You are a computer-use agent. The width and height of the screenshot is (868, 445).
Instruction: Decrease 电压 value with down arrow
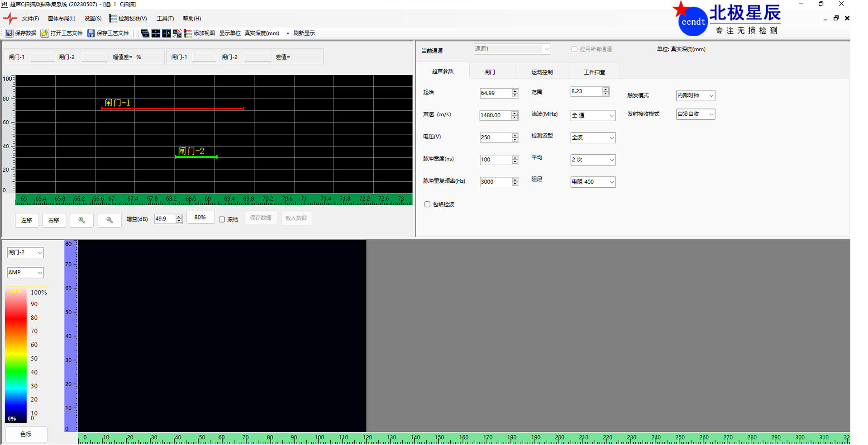tap(515, 140)
